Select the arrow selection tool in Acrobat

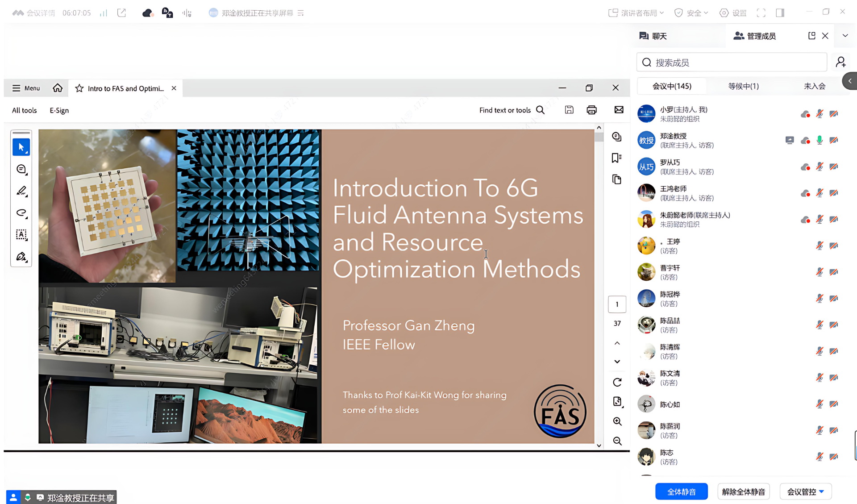21,147
